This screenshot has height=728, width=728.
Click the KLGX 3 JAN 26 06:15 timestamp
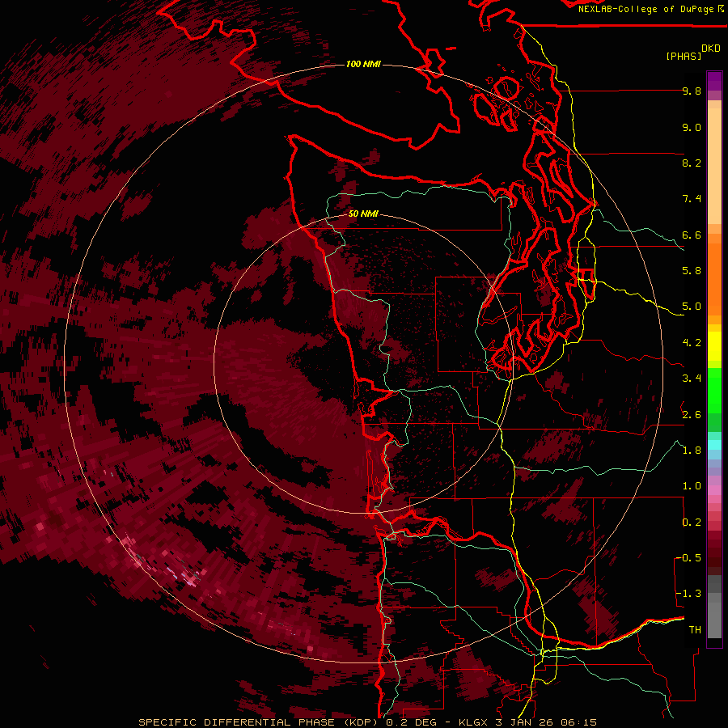[x=527, y=722]
